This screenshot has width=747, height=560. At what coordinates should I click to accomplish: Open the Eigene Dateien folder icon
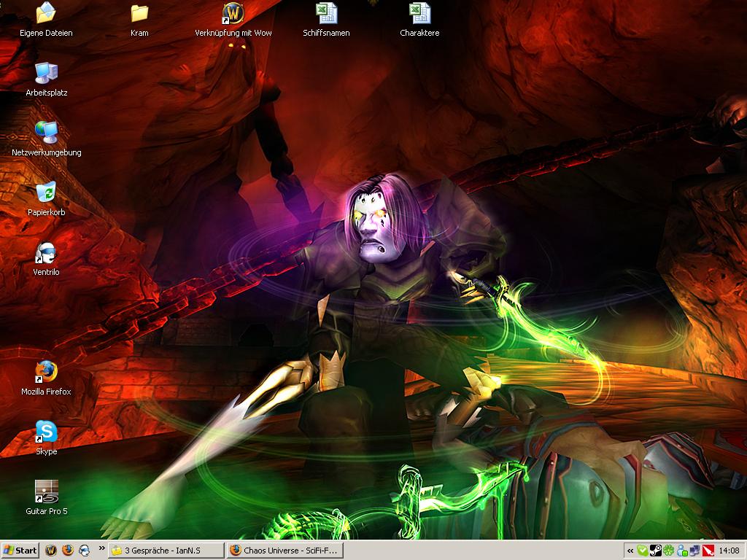click(x=46, y=13)
